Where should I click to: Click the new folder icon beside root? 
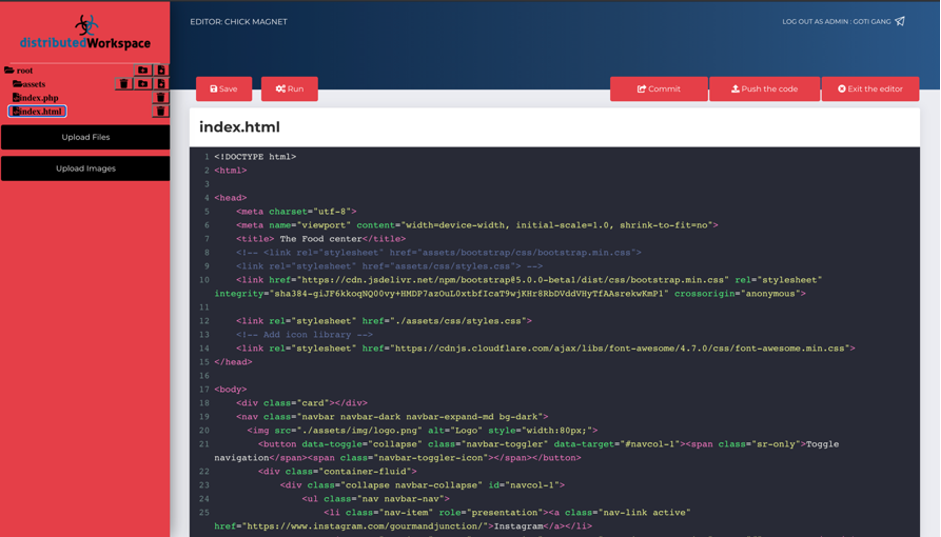pyautogui.click(x=143, y=70)
